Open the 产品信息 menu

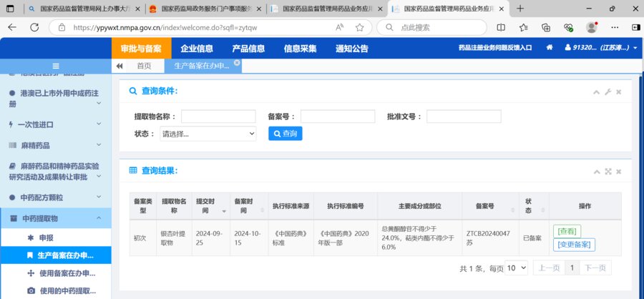(248, 48)
